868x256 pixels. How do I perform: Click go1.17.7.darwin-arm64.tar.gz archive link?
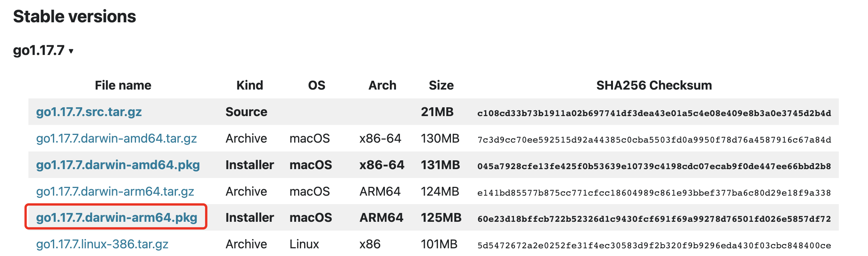[x=115, y=191]
